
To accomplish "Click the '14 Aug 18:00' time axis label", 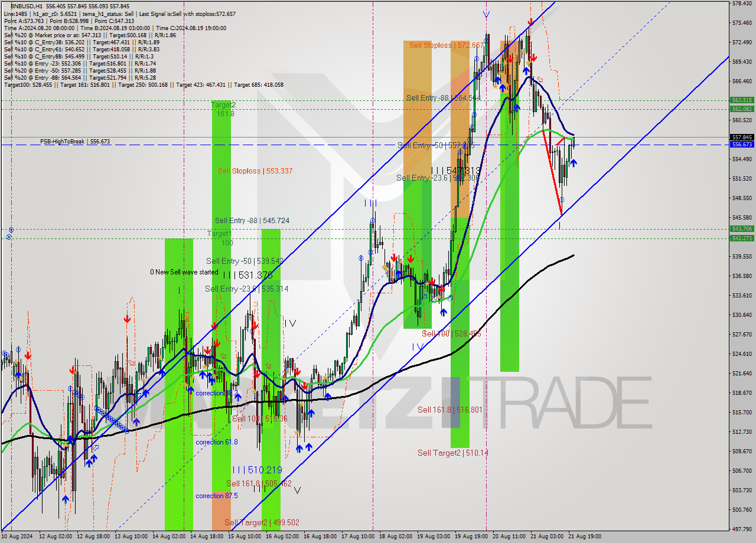I will coord(207,537).
